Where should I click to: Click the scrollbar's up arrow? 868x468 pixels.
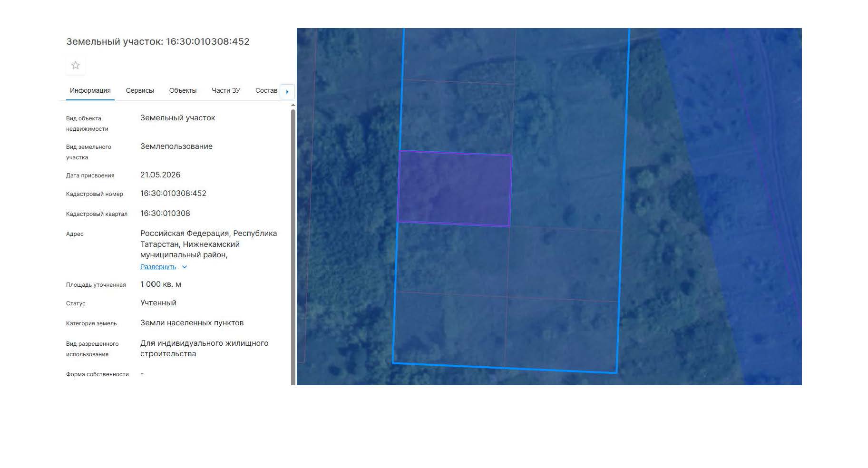293,105
